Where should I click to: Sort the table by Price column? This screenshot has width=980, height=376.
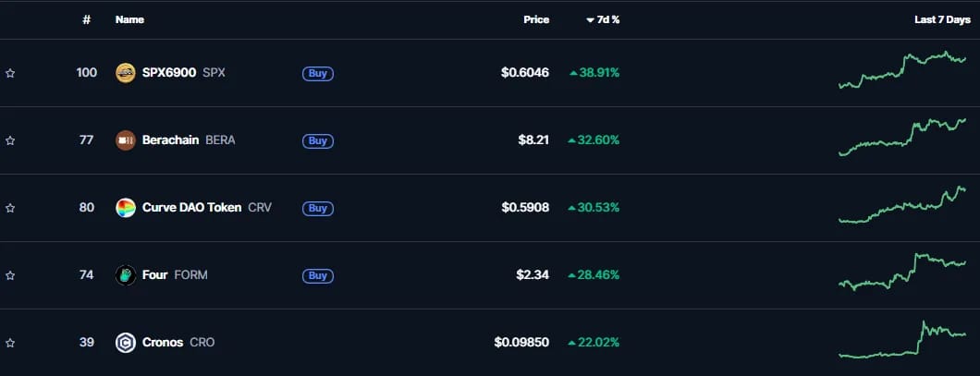[536, 20]
